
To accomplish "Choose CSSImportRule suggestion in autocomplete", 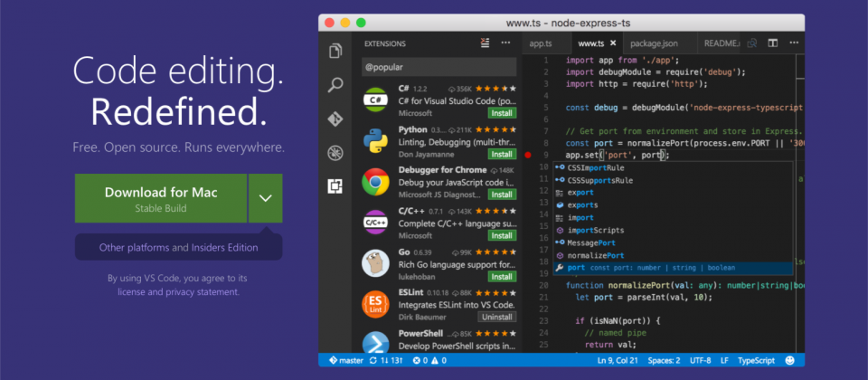I will tap(673, 167).
